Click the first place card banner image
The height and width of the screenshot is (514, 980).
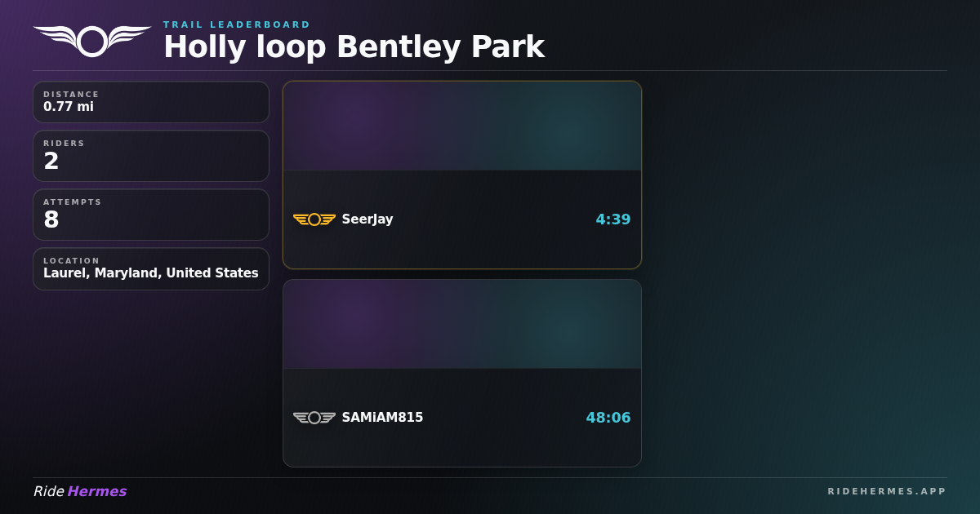click(x=462, y=126)
